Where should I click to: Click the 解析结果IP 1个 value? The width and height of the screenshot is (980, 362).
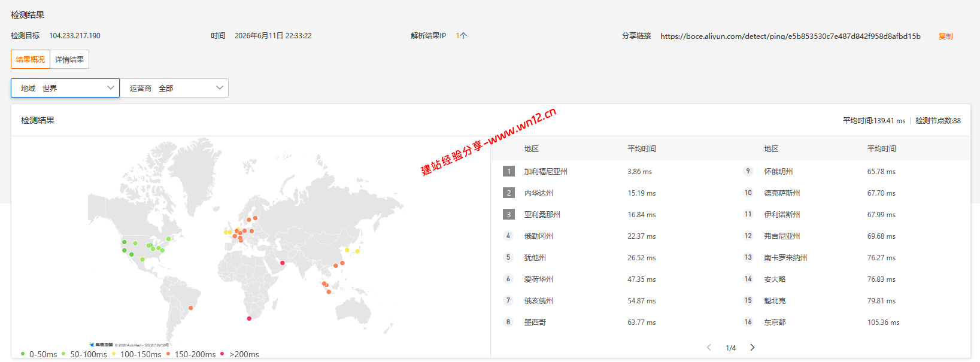point(462,36)
